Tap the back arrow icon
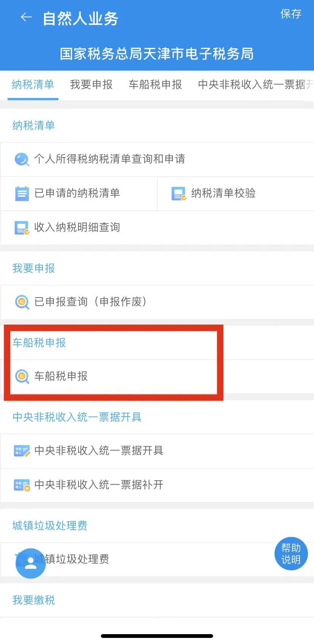The image size is (314, 644). click(x=26, y=17)
